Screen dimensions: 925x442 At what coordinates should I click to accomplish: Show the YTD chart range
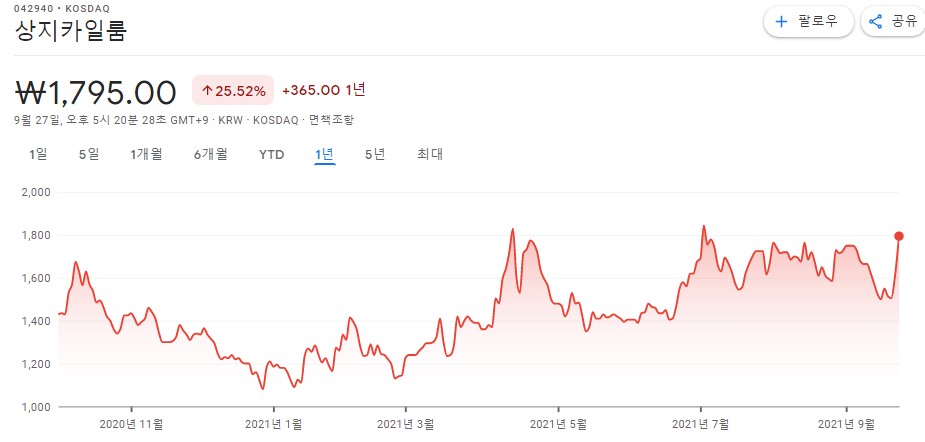pyautogui.click(x=271, y=155)
